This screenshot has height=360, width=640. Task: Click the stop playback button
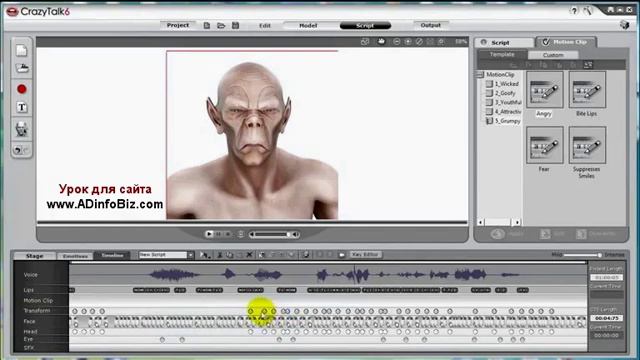(228, 234)
